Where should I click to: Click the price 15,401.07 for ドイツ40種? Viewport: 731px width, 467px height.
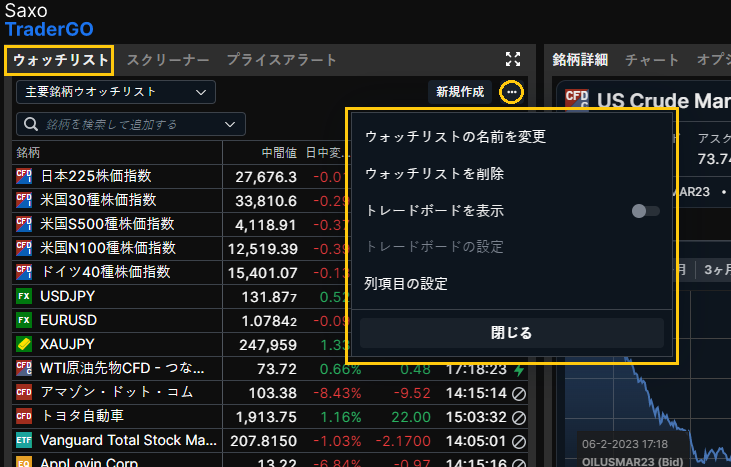[x=262, y=273]
